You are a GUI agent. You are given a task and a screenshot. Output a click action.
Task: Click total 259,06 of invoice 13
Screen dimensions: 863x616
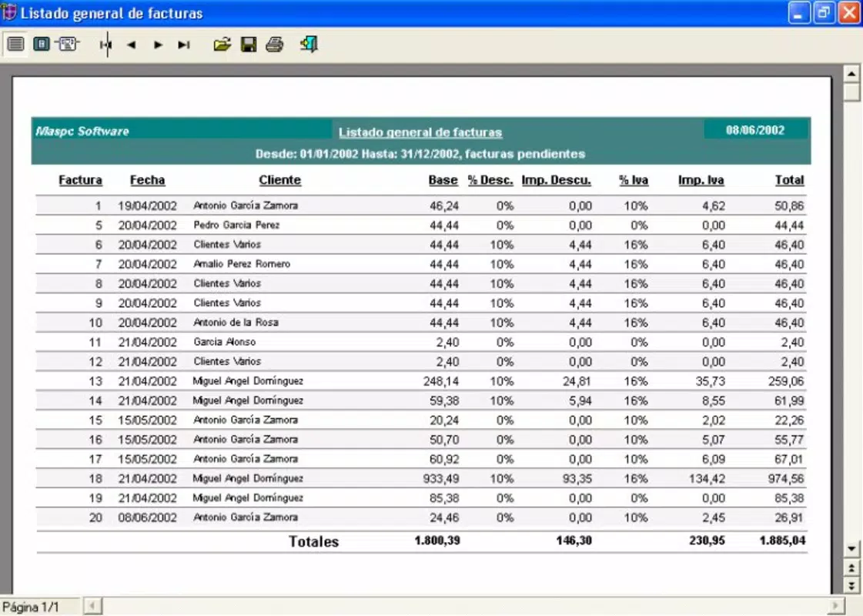(x=786, y=381)
